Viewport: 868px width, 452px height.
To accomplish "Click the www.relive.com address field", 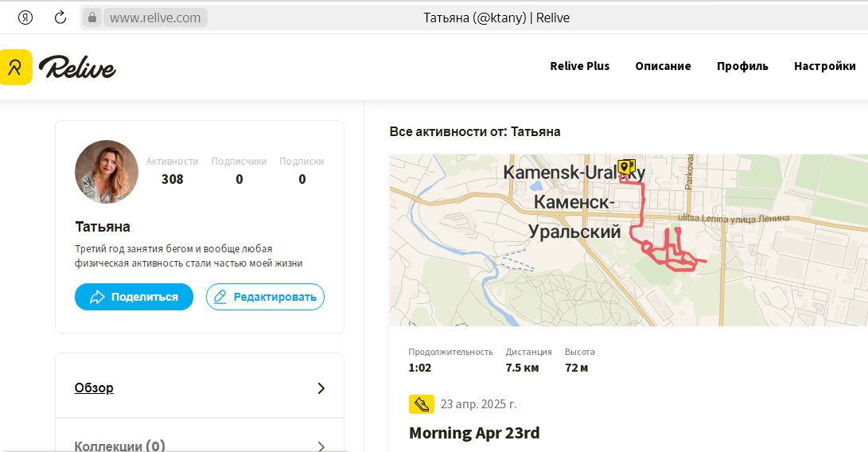I will (155, 18).
